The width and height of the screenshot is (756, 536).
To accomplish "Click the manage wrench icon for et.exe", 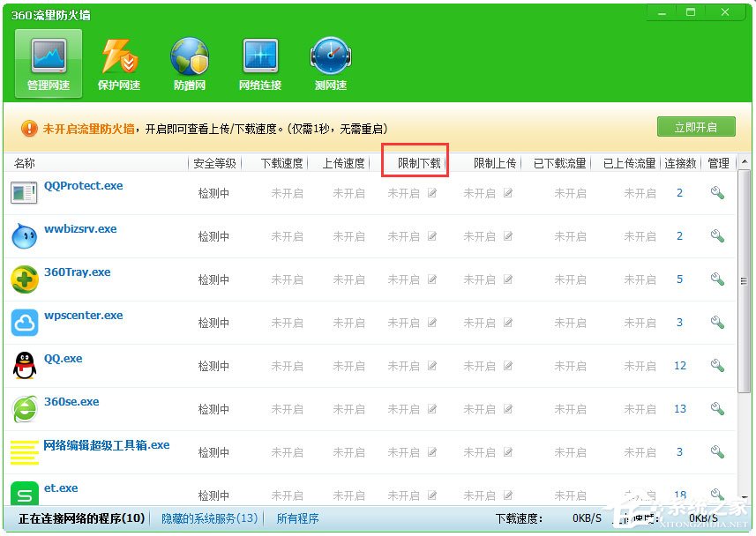I will pyautogui.click(x=717, y=495).
